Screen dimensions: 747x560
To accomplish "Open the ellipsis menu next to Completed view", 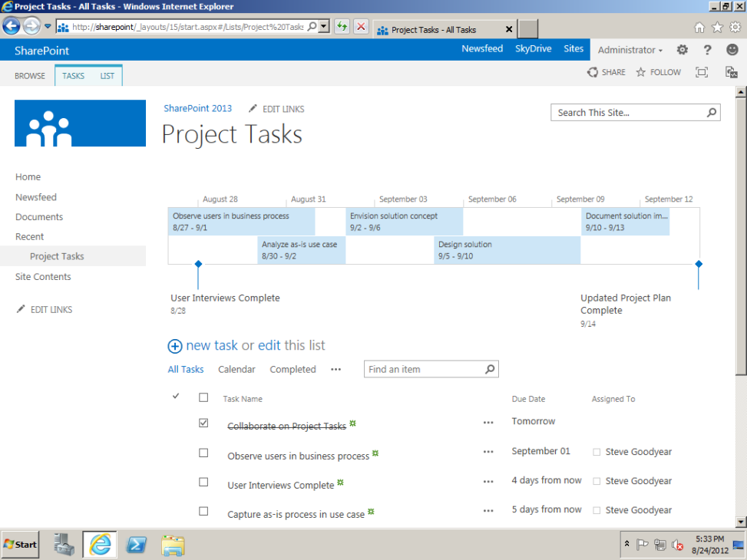I will [x=335, y=369].
